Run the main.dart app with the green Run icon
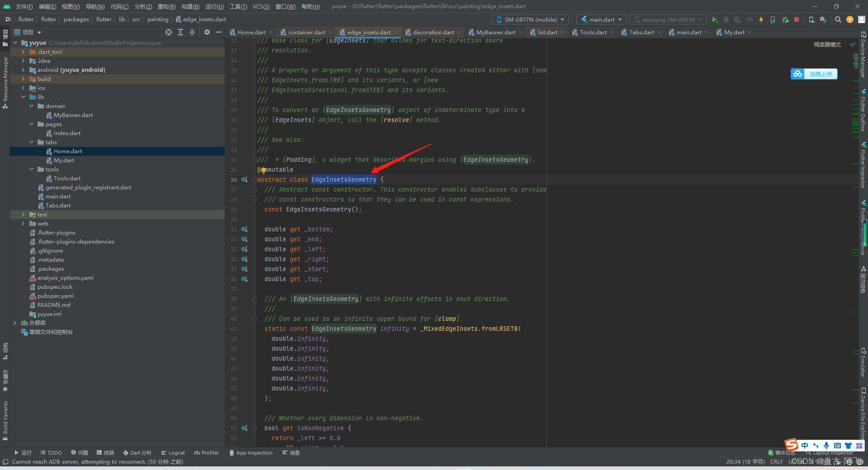 tap(715, 19)
